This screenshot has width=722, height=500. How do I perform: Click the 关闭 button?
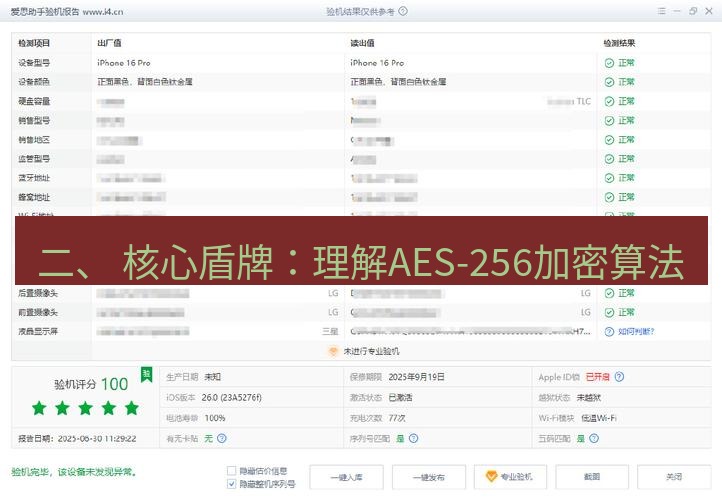click(674, 477)
